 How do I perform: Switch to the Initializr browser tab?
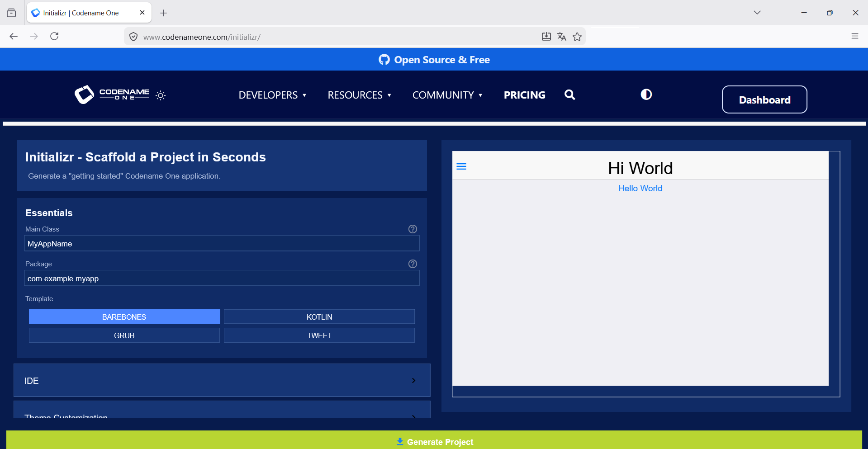tap(89, 13)
